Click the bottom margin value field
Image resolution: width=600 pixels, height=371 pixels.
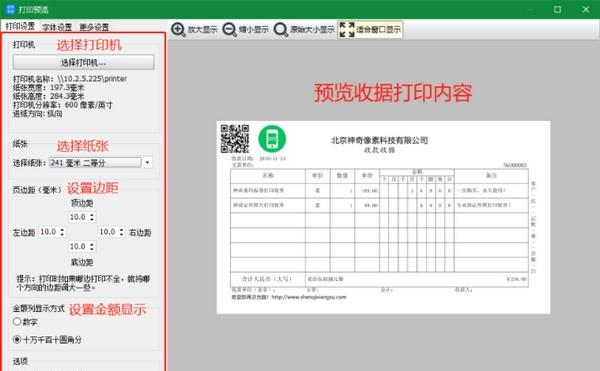pyautogui.click(x=78, y=247)
